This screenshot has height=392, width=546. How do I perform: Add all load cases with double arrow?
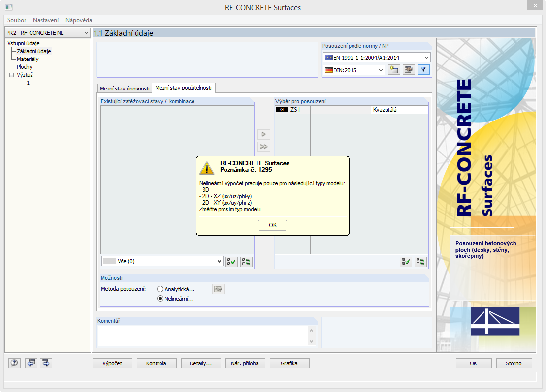pyautogui.click(x=263, y=147)
